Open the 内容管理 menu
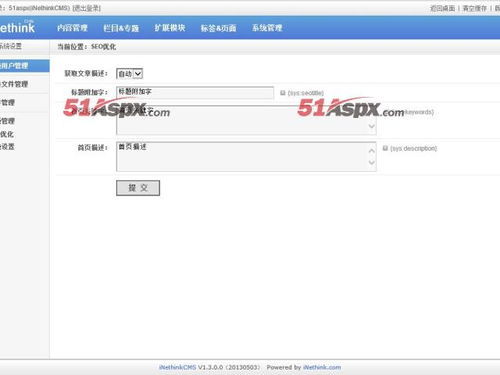Screen dimensions: 500x375 click(72, 28)
